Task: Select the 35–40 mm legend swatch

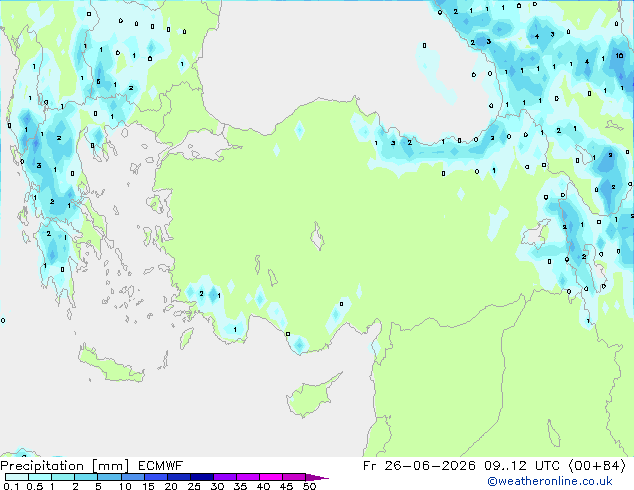Action: point(248,477)
